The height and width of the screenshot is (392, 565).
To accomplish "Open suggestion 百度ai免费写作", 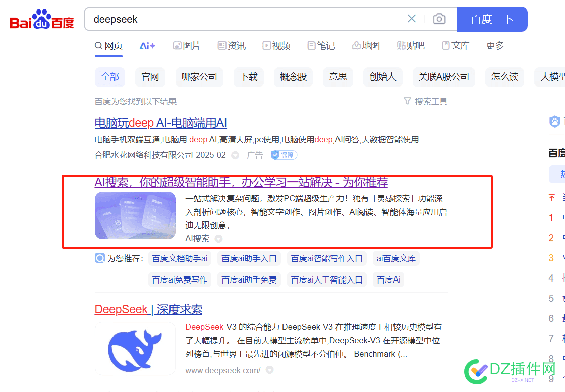I will [x=180, y=279].
